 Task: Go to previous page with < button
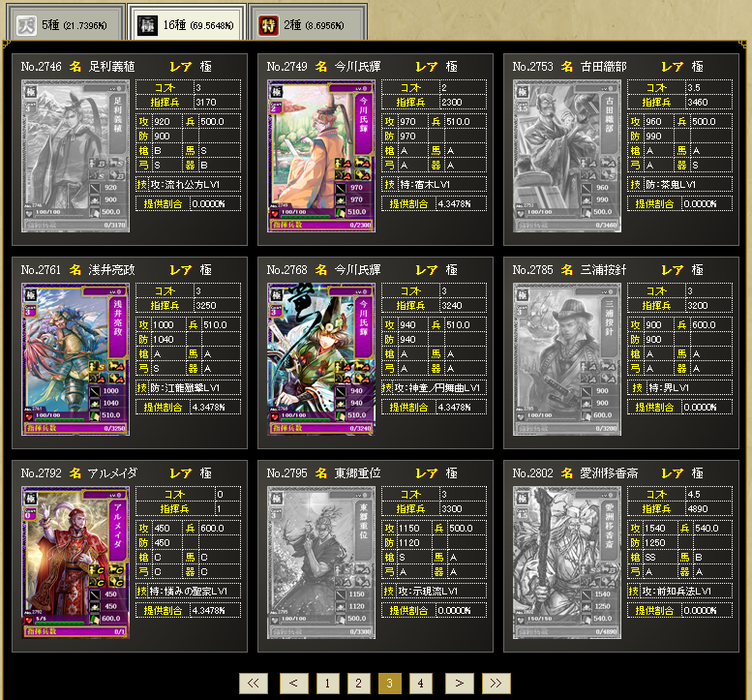(x=293, y=684)
